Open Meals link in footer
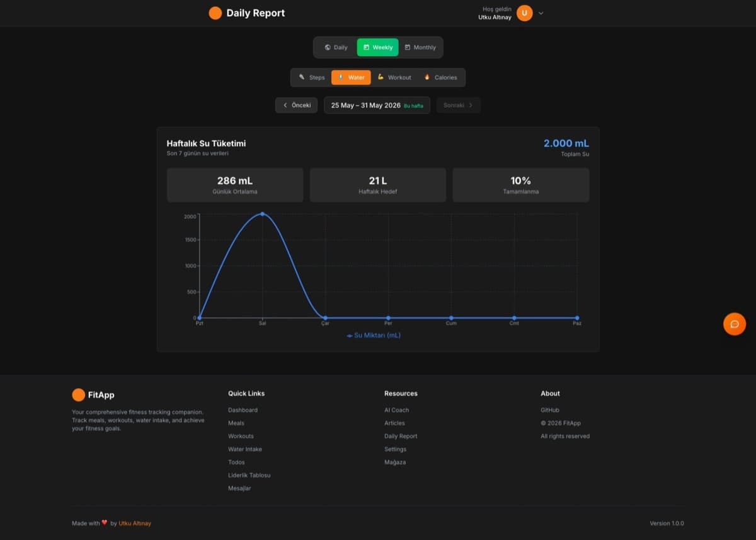The height and width of the screenshot is (540, 756). point(236,423)
